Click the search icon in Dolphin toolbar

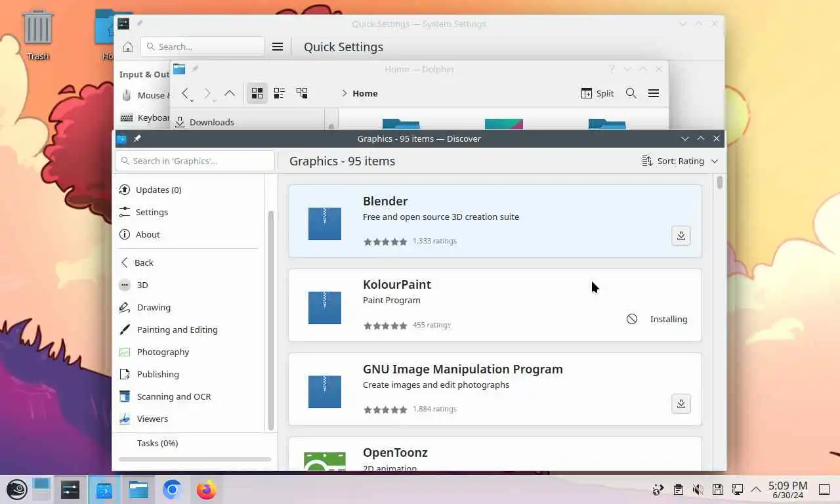click(x=631, y=93)
